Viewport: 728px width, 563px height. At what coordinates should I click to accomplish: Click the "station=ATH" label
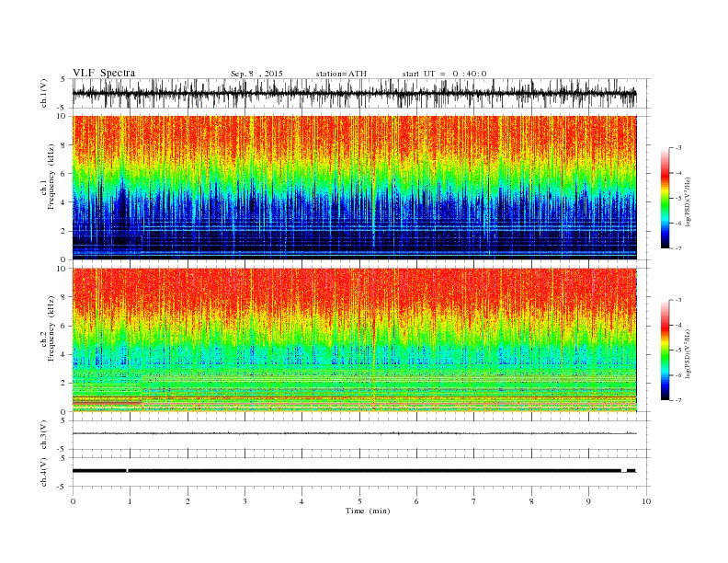(341, 74)
